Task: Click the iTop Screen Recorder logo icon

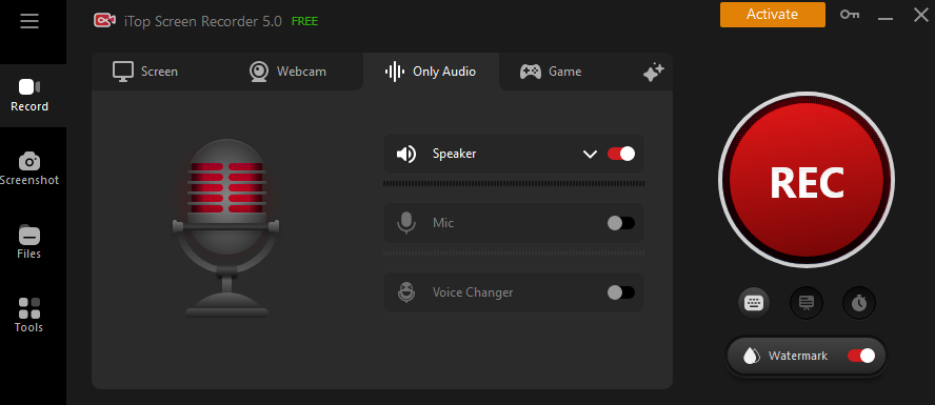Action: coord(104,21)
